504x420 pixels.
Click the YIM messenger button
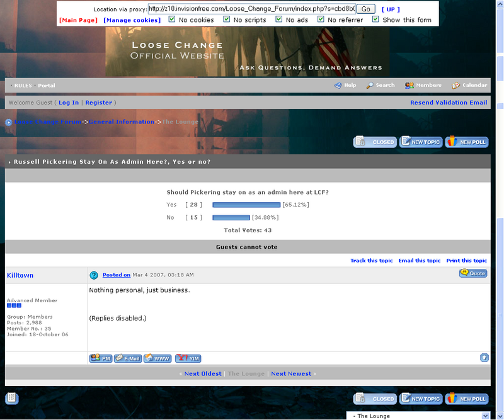tap(188, 358)
